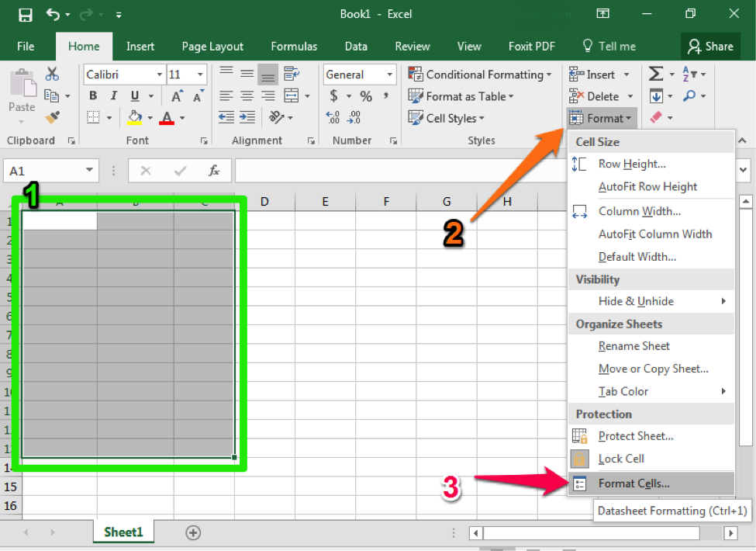Viewport: 756px width, 551px height.
Task: Click the Format Painter brush icon
Action: pos(52,118)
